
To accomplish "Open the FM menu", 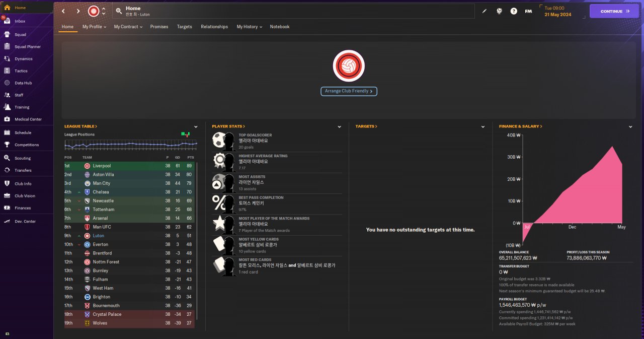I will click(x=528, y=11).
